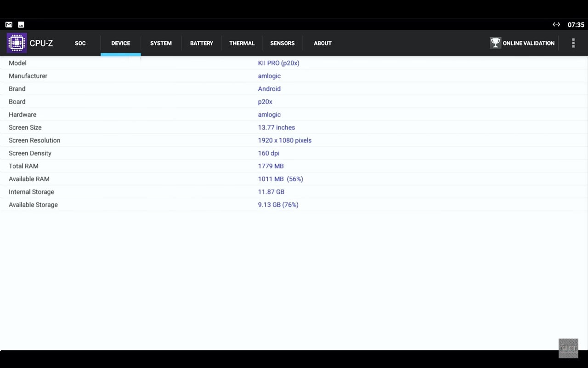Image resolution: width=588 pixels, height=368 pixels.
Task: Go to the BATTERY tab
Action: pos(202,43)
